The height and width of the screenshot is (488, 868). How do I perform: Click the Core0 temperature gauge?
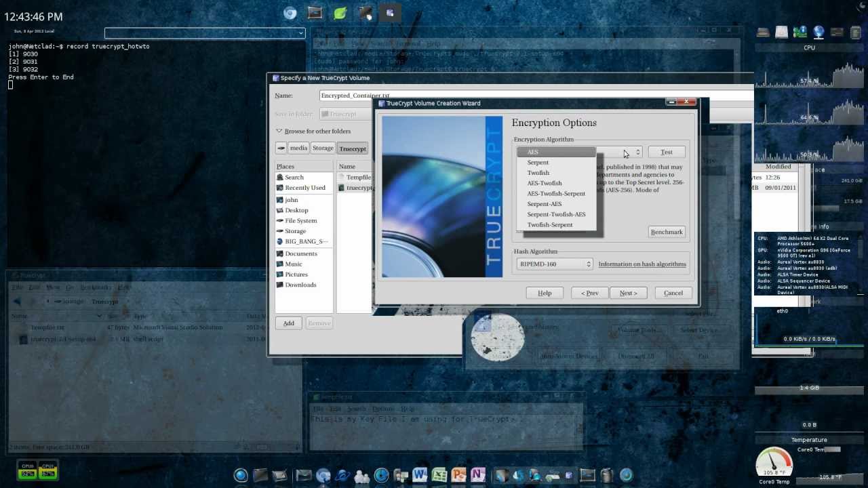[x=774, y=463]
